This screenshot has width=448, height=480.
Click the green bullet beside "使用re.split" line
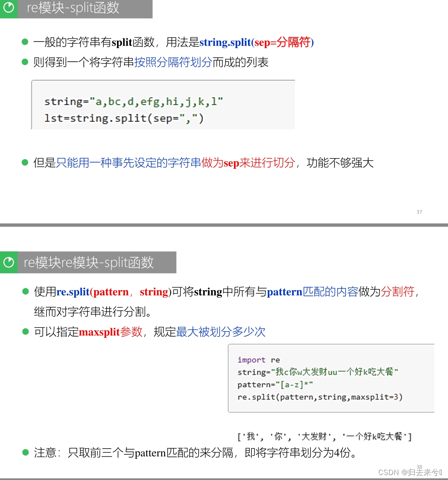26,291
